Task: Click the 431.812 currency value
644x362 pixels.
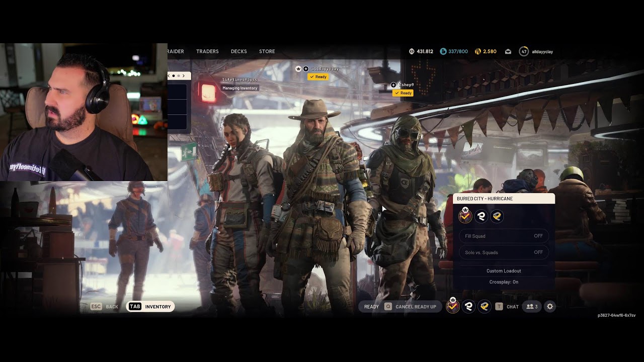Action: pyautogui.click(x=425, y=51)
